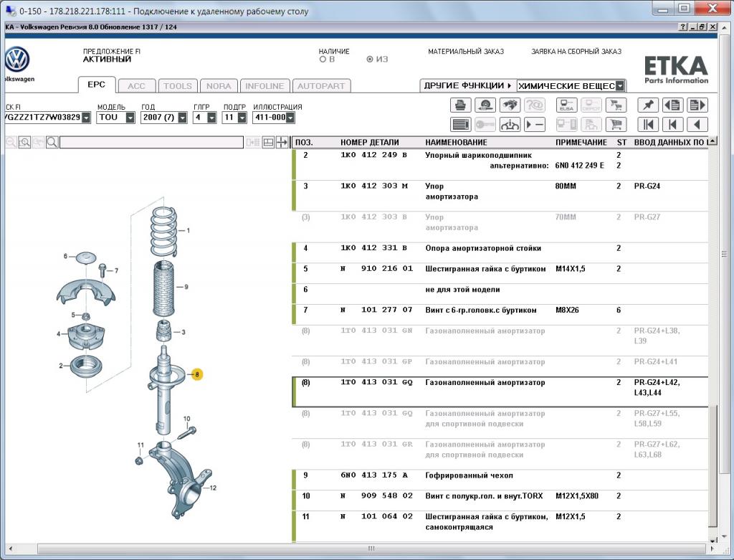Click the plain magnifier search icon
Image resolution: width=734 pixels, height=560 pixels.
point(52,143)
